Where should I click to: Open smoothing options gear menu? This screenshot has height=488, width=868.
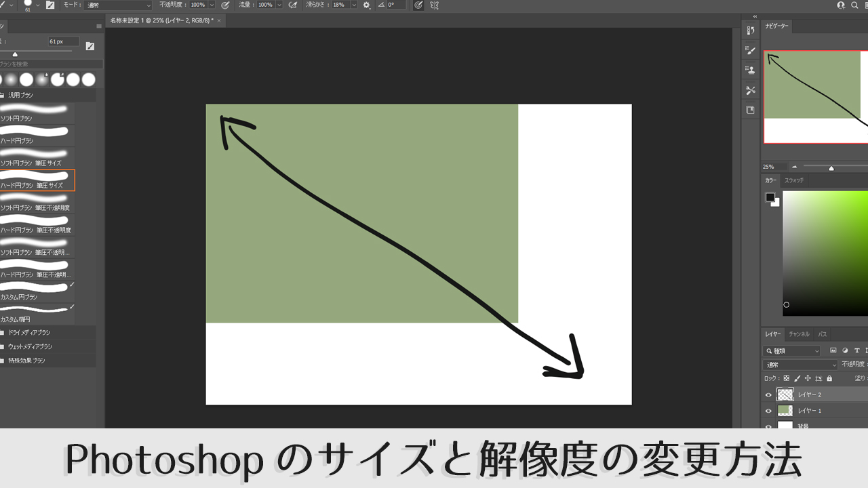pos(367,5)
